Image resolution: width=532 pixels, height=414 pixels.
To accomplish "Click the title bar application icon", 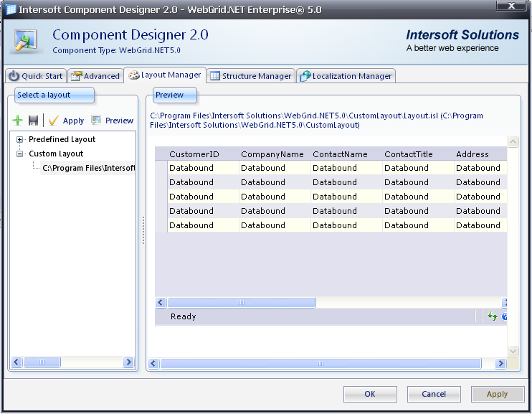I will tap(11, 9).
